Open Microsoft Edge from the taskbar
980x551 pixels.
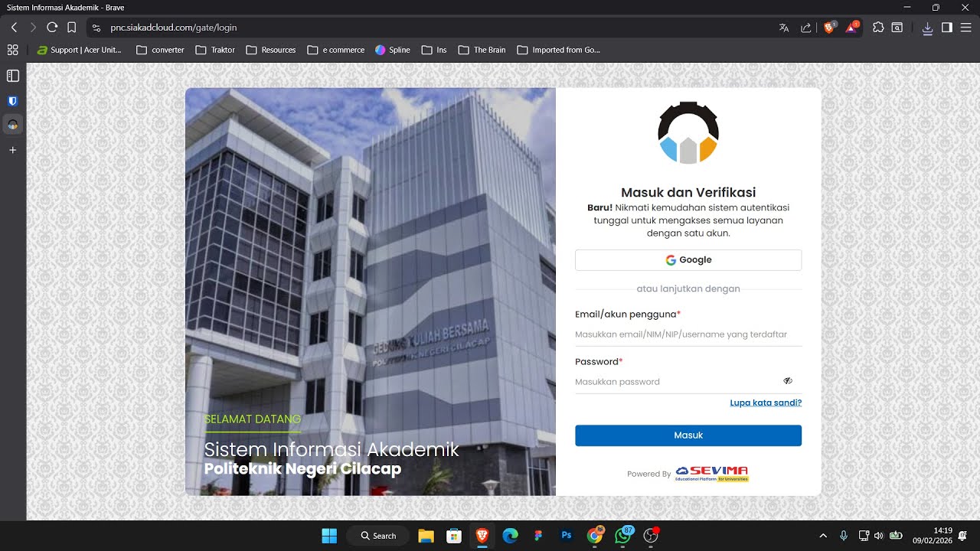point(511,536)
